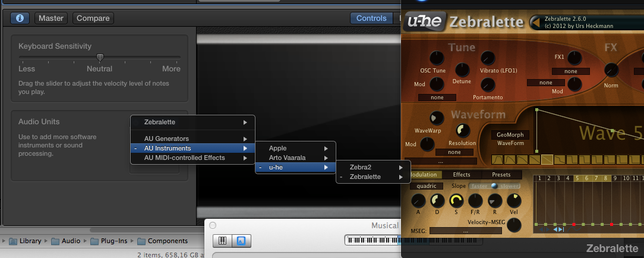Viewport: 644px width, 258px height.
Task: Click the envelope F/R knob
Action: coord(475,201)
